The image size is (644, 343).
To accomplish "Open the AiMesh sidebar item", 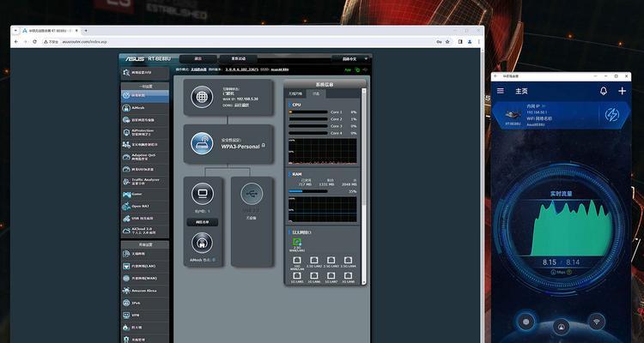I will coord(144,108).
